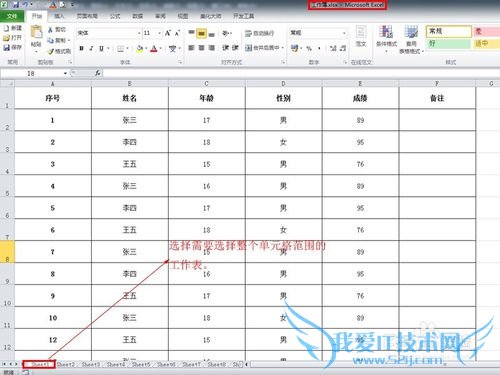Apply the green 好 Good cell style
Image resolution: width=500 pixels, height=375 pixels.
pyautogui.click(x=448, y=43)
